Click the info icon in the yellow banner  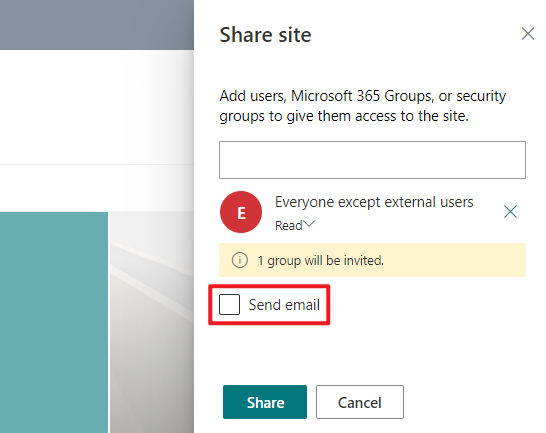[x=240, y=260]
